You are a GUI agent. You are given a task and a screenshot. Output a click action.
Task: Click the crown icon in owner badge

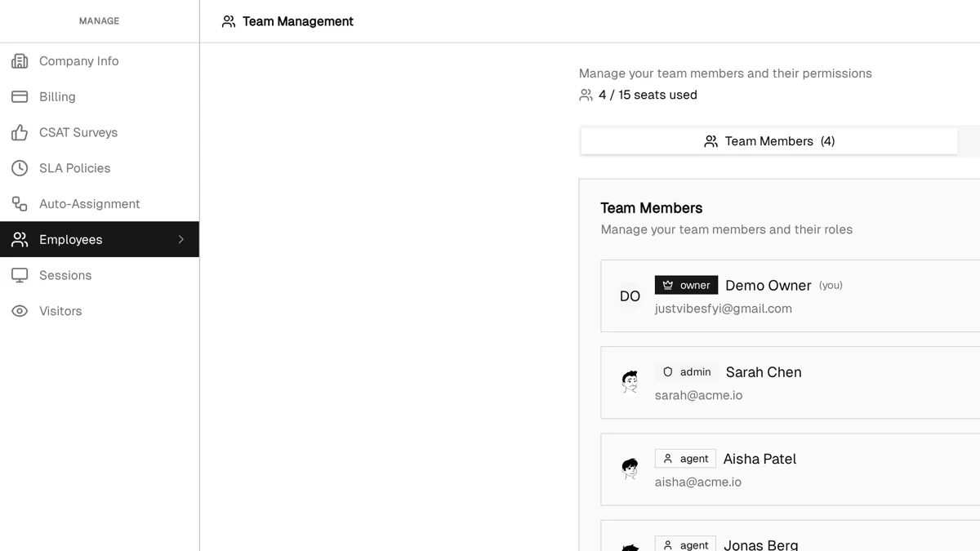pos(668,285)
